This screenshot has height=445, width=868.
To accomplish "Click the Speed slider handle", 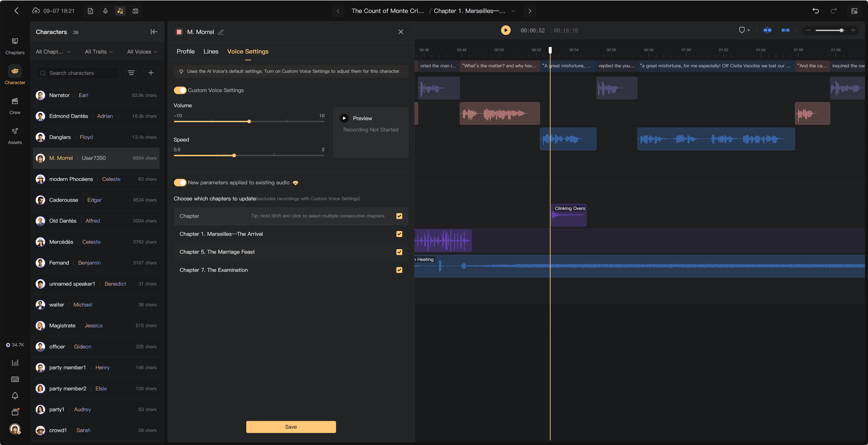I will 234,156.
